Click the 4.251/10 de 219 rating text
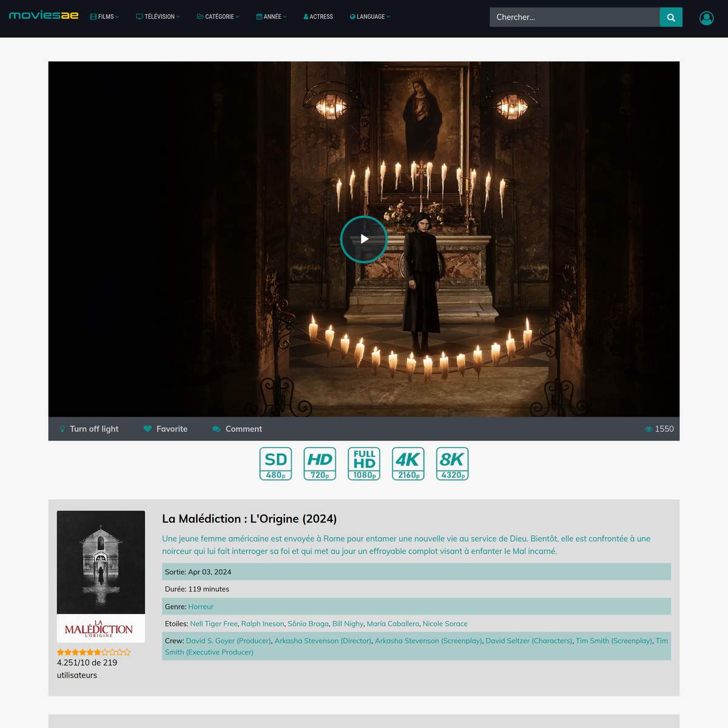The image size is (728, 728). [87, 669]
